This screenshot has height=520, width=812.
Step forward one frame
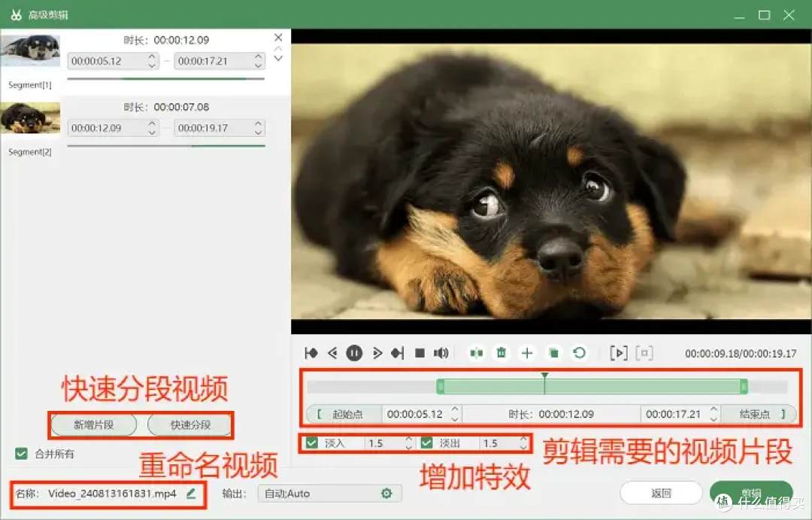point(377,353)
